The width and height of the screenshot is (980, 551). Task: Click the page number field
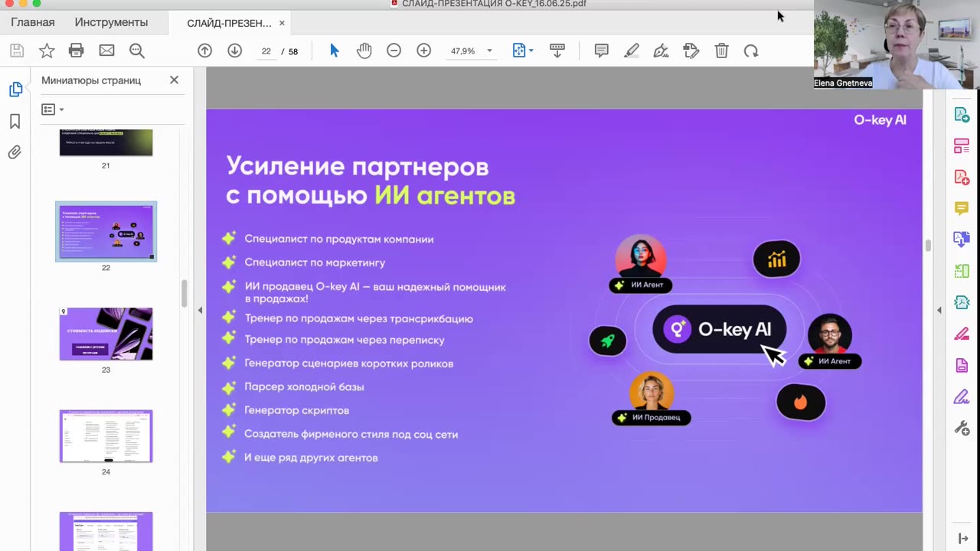coord(266,51)
